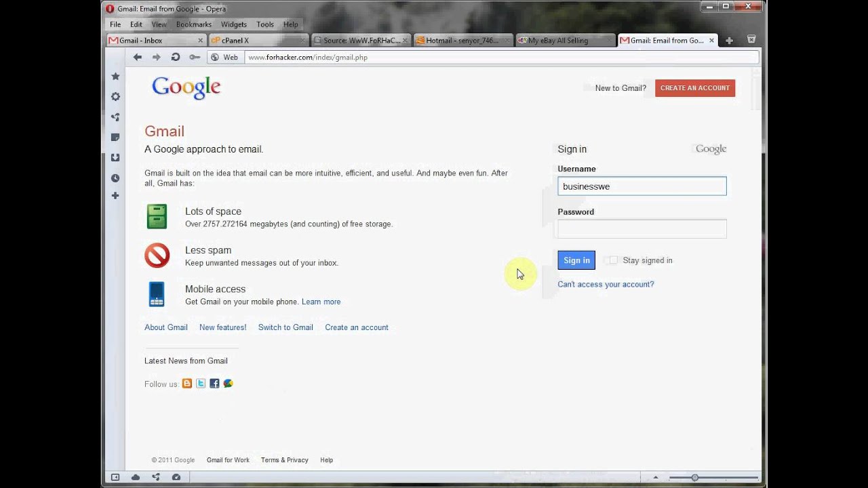This screenshot has height=488, width=868.
Task: Open the Gmail for Work link
Action: [x=228, y=460]
